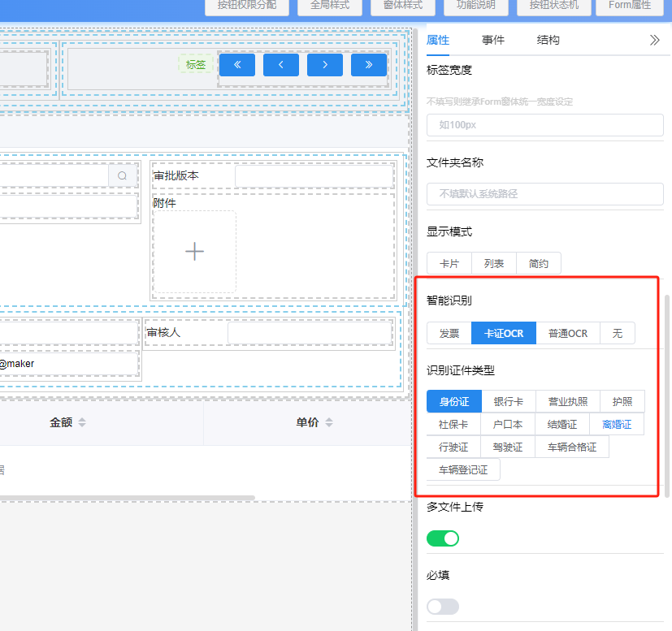
Task: Open 窗体样式 settings
Action: [403, 6]
